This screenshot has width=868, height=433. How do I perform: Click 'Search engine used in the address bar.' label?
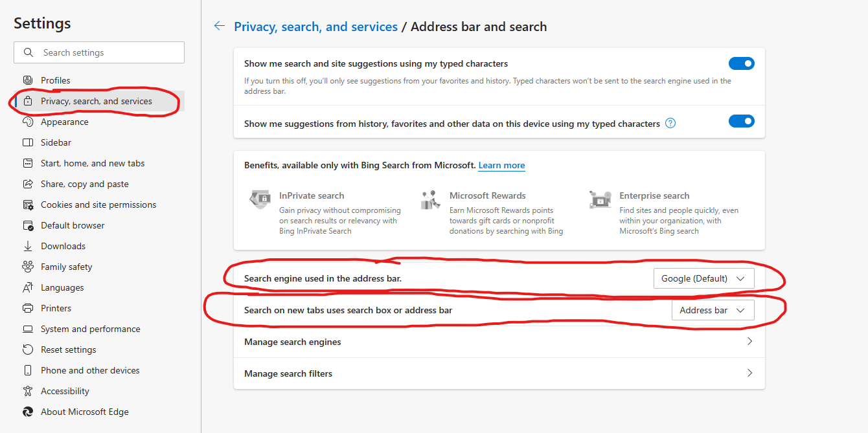pyautogui.click(x=323, y=278)
